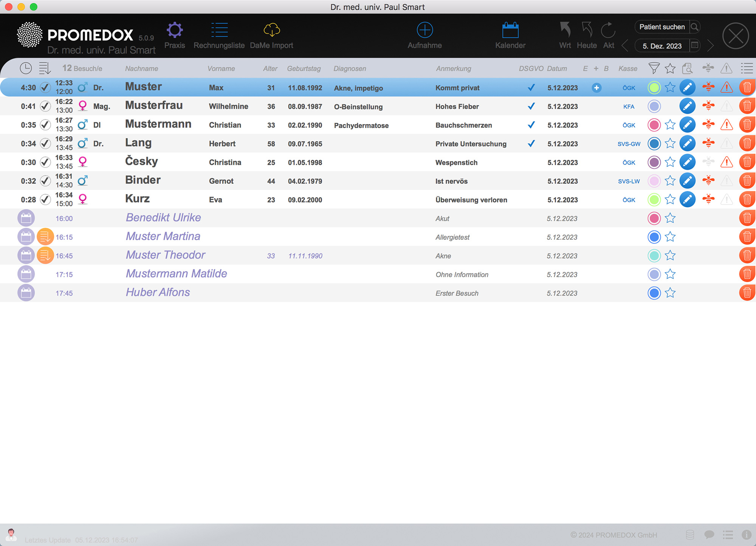Open the KFA link for Musterfrau
The height and width of the screenshot is (546, 756).
(x=629, y=107)
